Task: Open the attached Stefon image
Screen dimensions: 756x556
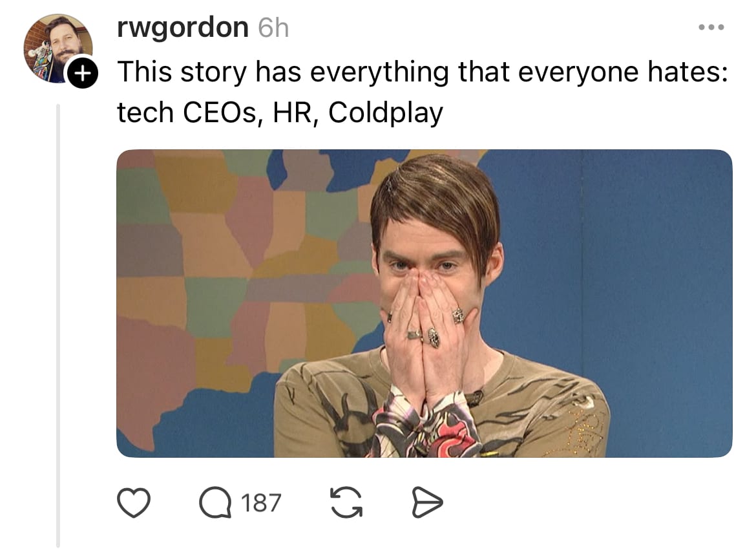Action: click(x=425, y=303)
